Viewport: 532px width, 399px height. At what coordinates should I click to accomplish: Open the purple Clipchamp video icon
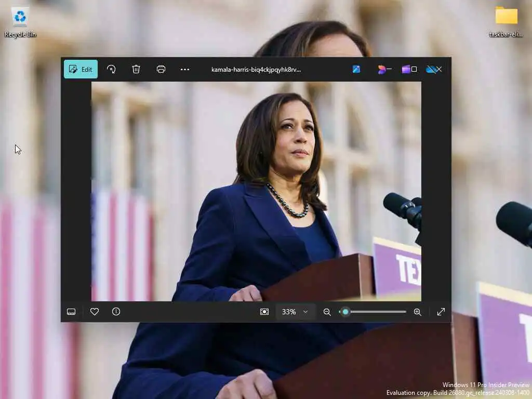(x=406, y=70)
